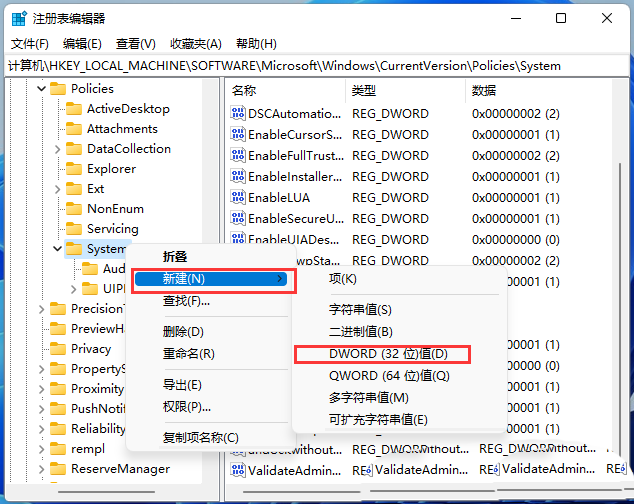This screenshot has height=504, width=634.
Task: Click the ValidateAdmin value icon
Action: click(x=238, y=470)
